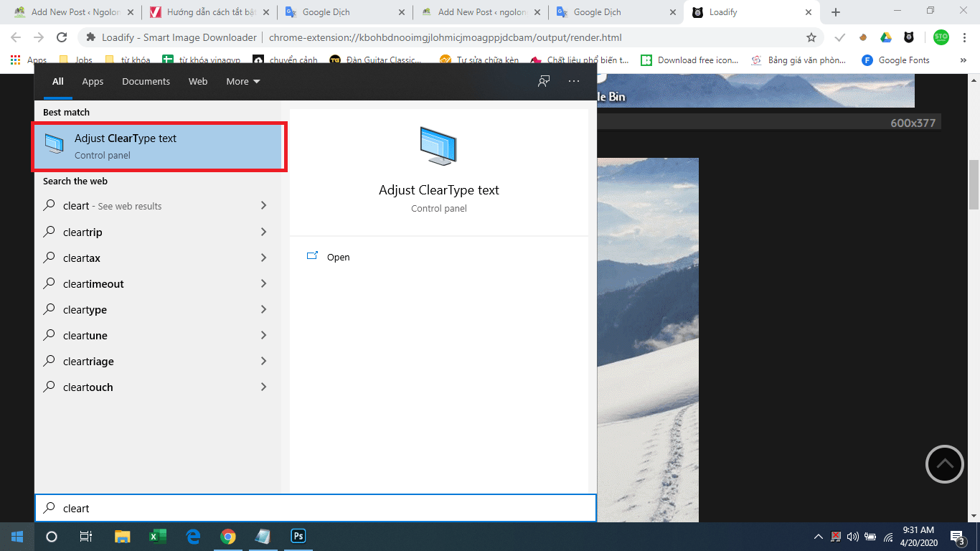Open the cleartax web search suggestion

click(82, 258)
